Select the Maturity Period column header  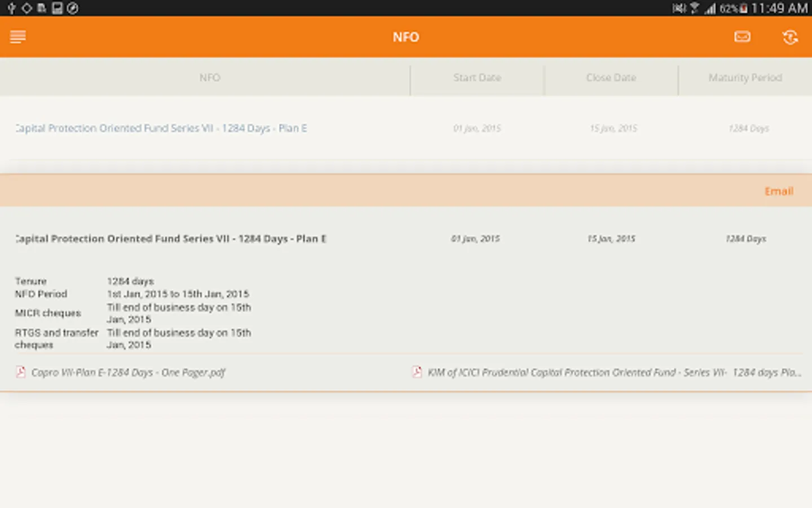[x=745, y=78]
